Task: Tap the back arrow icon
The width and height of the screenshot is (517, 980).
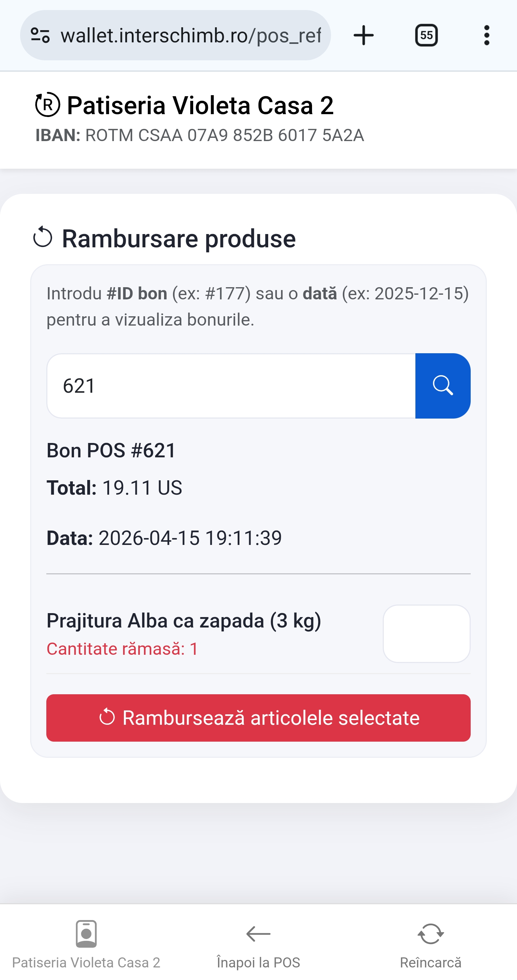Action: [x=258, y=933]
